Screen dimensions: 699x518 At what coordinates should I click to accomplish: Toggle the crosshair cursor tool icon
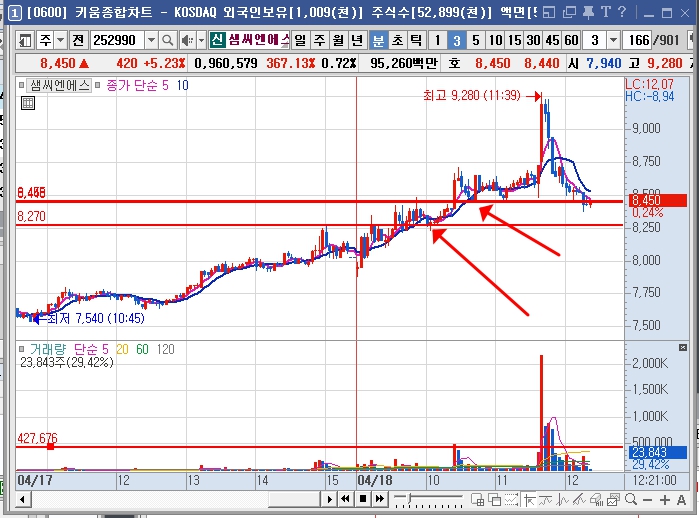[x=529, y=500]
